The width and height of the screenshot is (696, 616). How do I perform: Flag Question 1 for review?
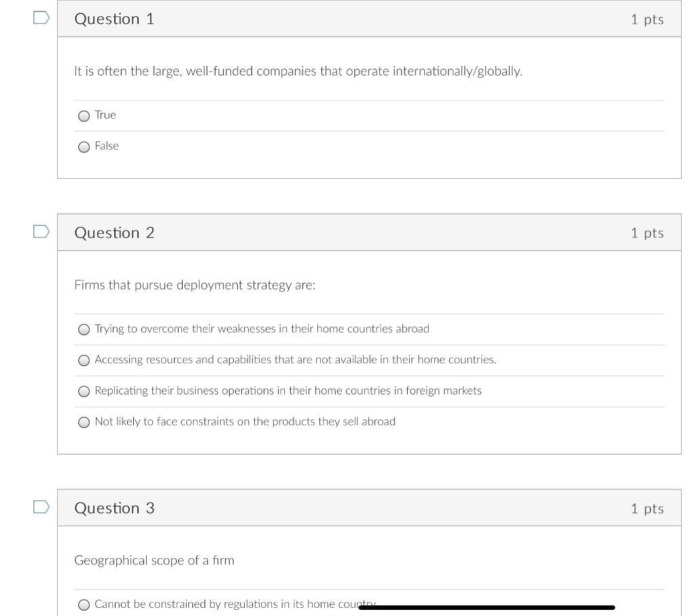[41, 18]
